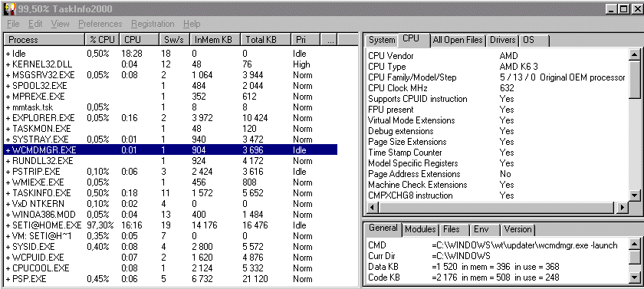Sort by the CPU time column header
Image resolution: width=644 pixels, height=289 pixels.
coord(139,40)
